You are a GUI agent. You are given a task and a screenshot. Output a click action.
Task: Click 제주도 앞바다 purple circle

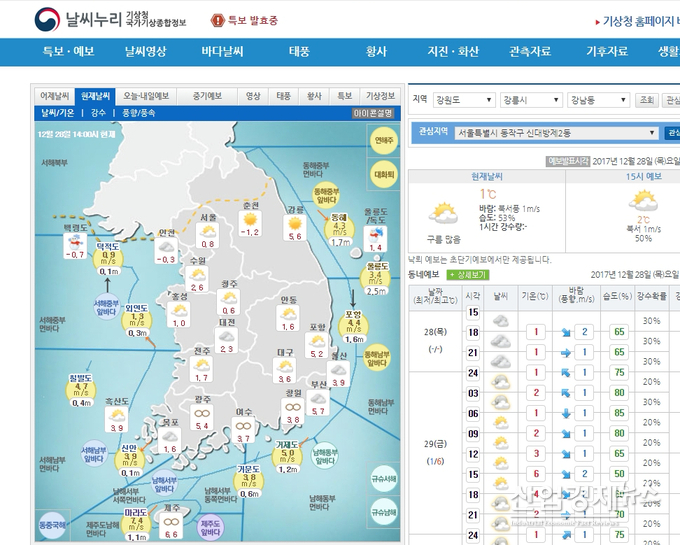211,527
